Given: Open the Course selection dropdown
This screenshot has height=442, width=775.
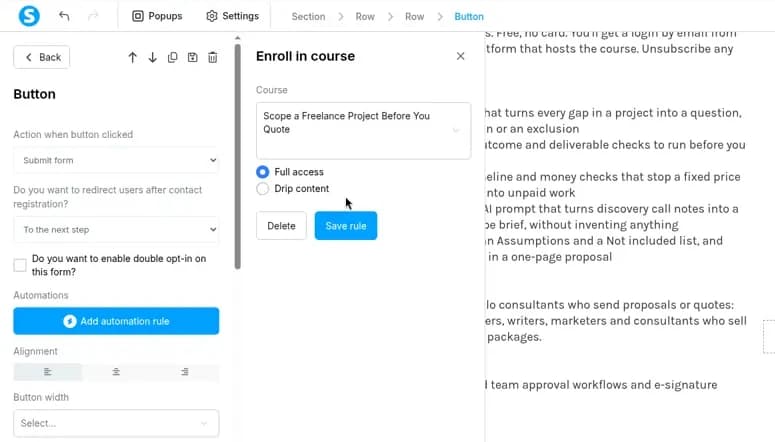Looking at the screenshot, I should (363, 131).
